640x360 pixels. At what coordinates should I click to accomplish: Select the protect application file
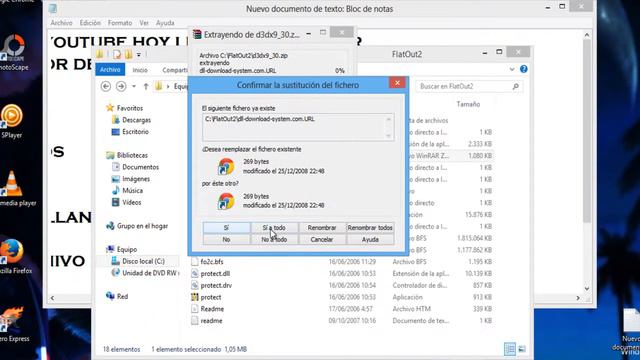(x=211, y=297)
